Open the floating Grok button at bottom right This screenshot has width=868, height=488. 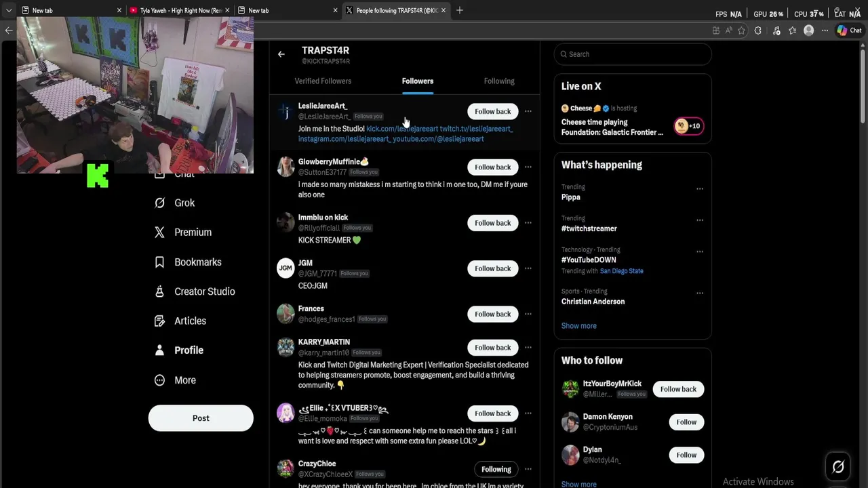838,466
